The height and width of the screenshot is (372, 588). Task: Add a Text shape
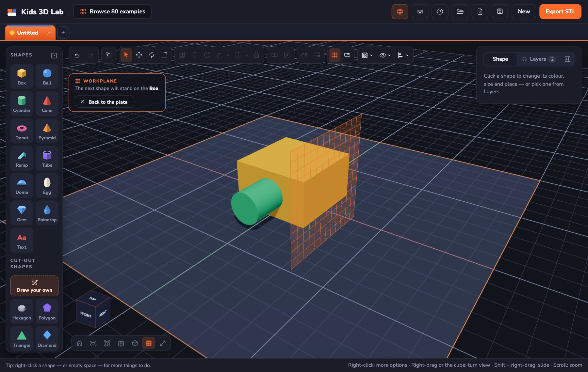coord(22,240)
